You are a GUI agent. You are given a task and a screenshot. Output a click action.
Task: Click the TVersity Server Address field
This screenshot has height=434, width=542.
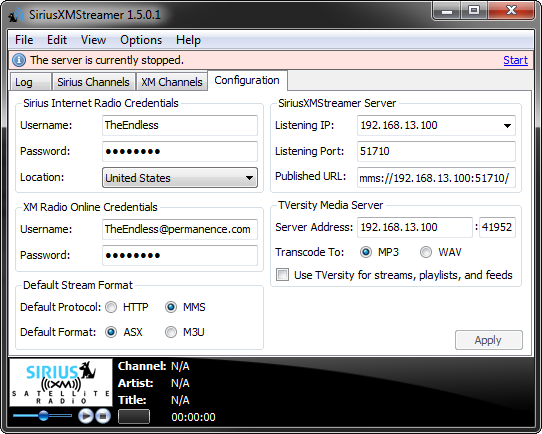[415, 227]
